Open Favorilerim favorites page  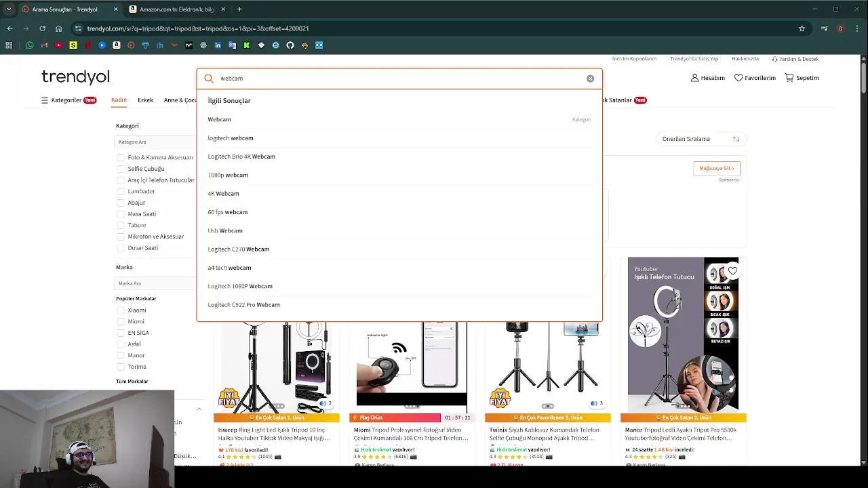click(x=755, y=78)
